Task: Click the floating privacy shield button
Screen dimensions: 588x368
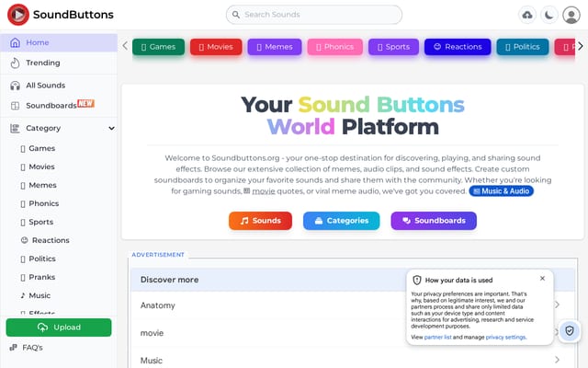Action: pos(570,331)
